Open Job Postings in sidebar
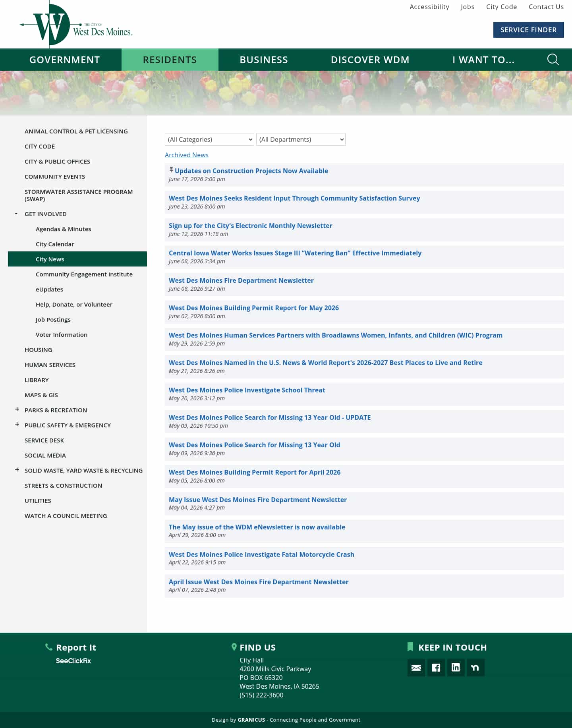This screenshot has width=572, height=728. (53, 320)
